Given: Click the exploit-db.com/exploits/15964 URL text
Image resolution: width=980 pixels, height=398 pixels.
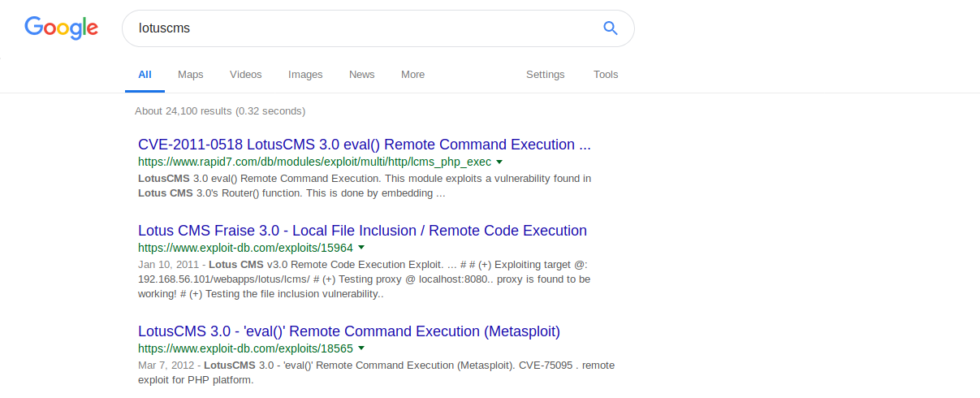Looking at the screenshot, I should (245, 248).
